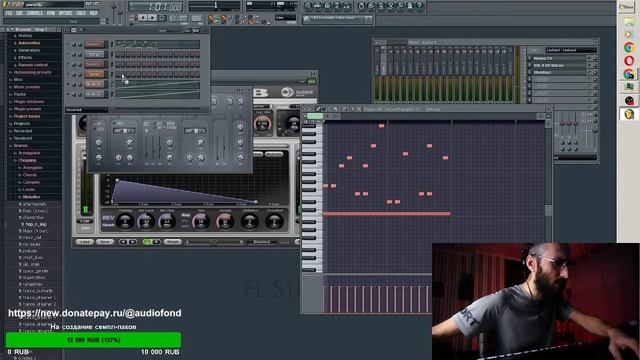This screenshot has height=360, width=640.
Task: Toggle B compare button in reverb plugin
Action: [156, 242]
